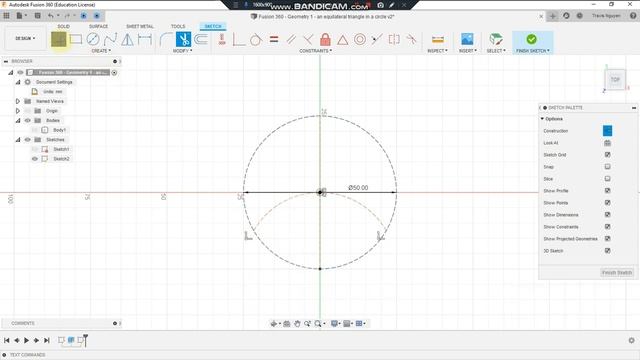Image resolution: width=640 pixels, height=360 pixels.
Task: Click the green Finish Sketch checkmark
Action: tap(531, 39)
